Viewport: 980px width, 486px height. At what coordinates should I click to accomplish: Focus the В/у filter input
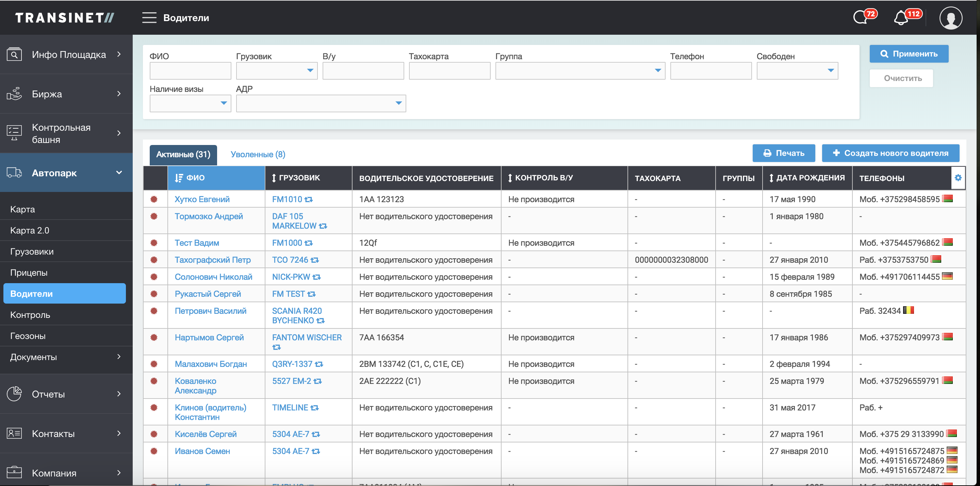point(363,70)
